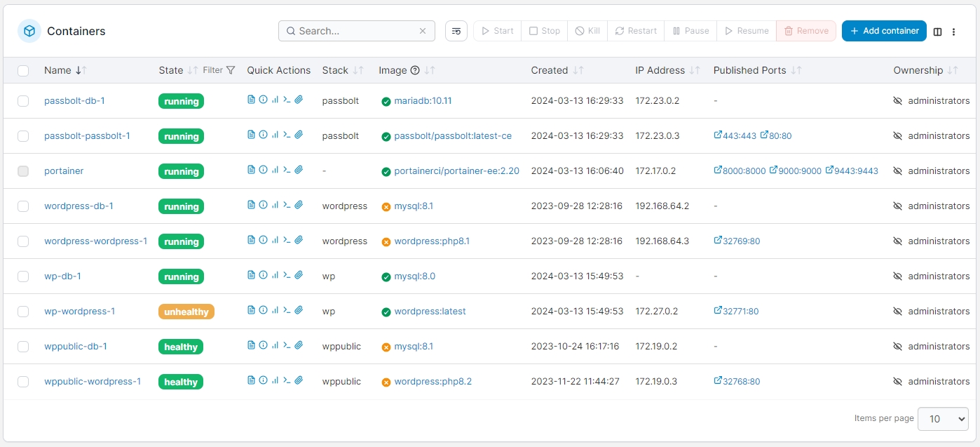Open logs for passbolt-db-1 container
980x447 pixels.
coord(251,100)
